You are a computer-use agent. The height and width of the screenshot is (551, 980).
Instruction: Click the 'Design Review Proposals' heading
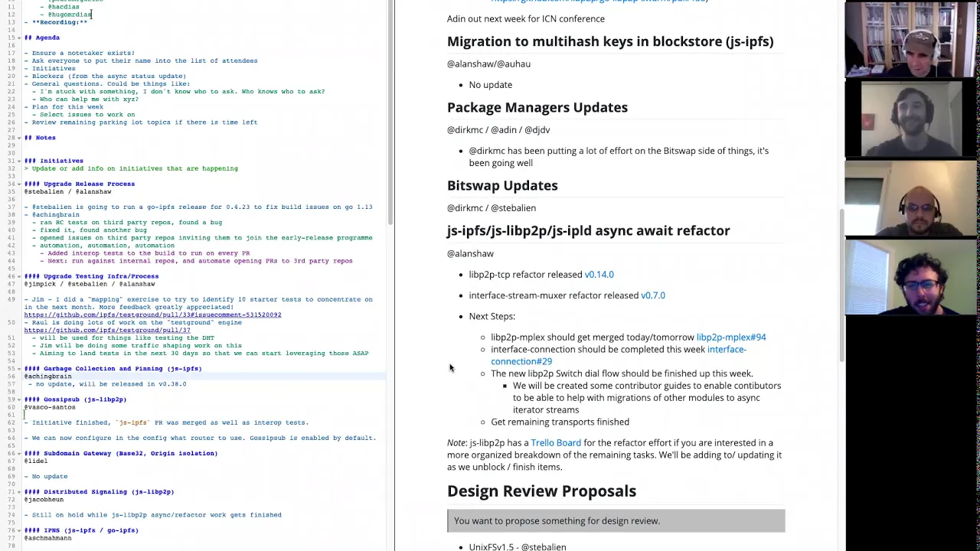click(x=541, y=491)
